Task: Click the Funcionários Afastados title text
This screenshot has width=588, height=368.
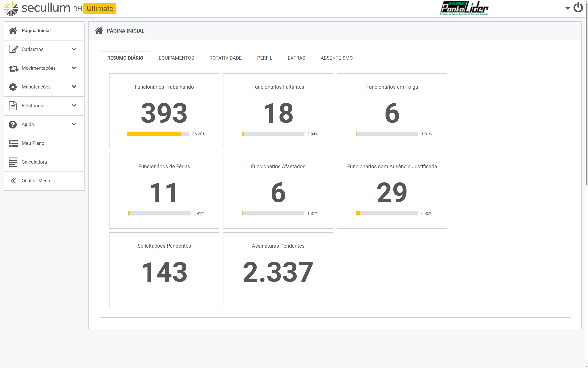Action: [278, 167]
